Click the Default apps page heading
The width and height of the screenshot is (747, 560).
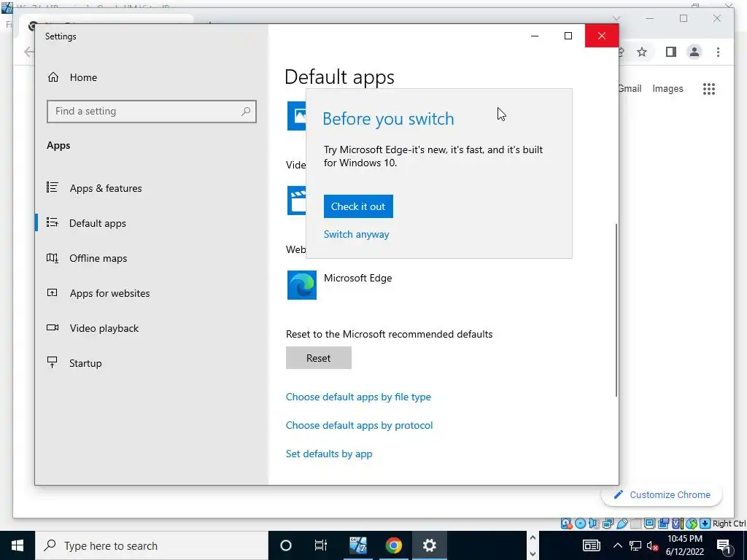339,77
